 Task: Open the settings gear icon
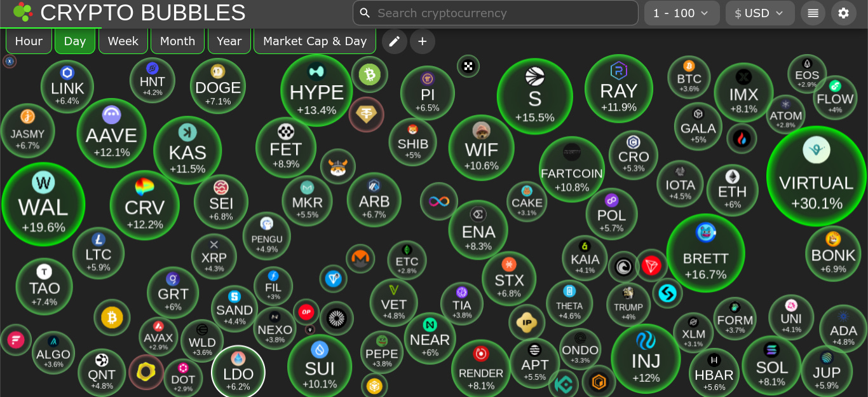tap(843, 13)
